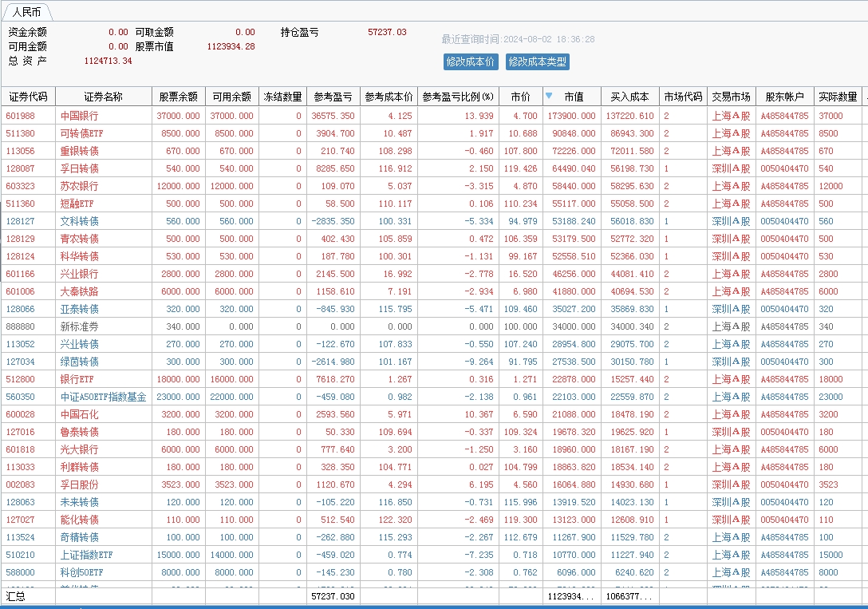This screenshot has width=868, height=609.
Task: Click the 冻结数量 column header
Action: (x=282, y=97)
